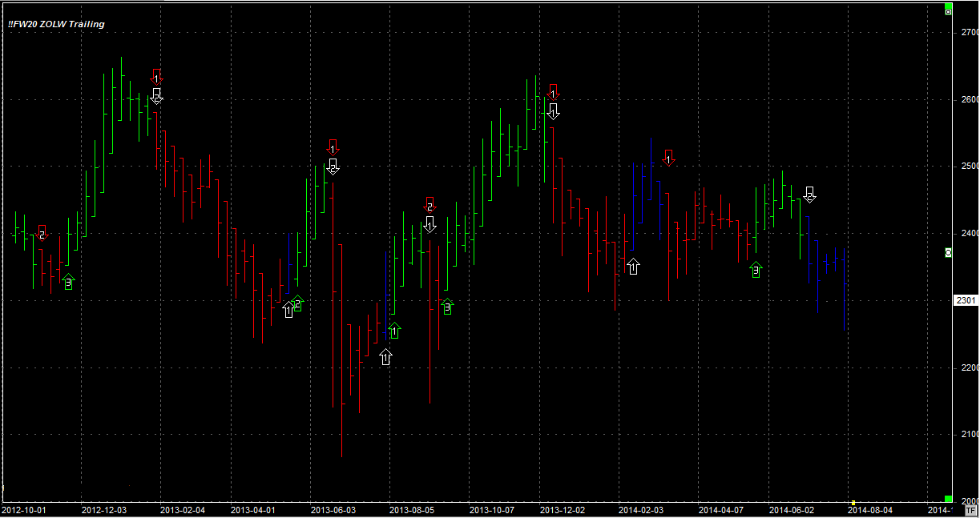Select the yellow marker on the time axis

[x=853, y=503]
